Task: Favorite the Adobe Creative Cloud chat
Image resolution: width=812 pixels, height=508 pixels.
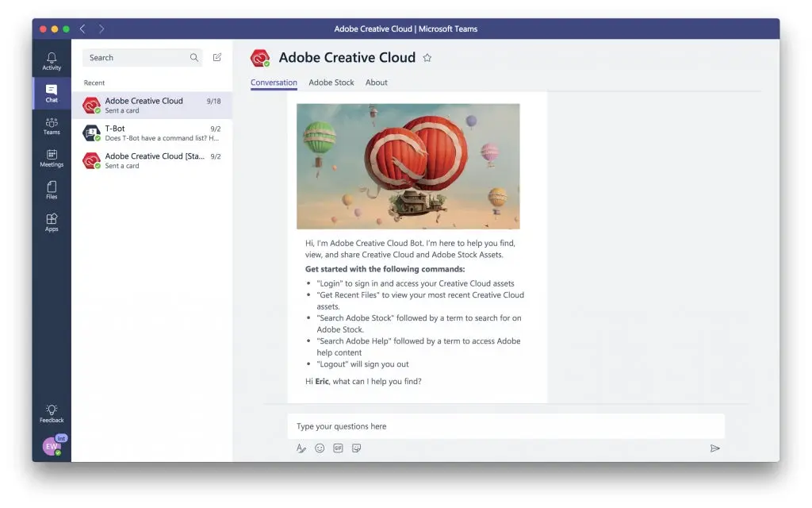Action: pyautogui.click(x=427, y=57)
